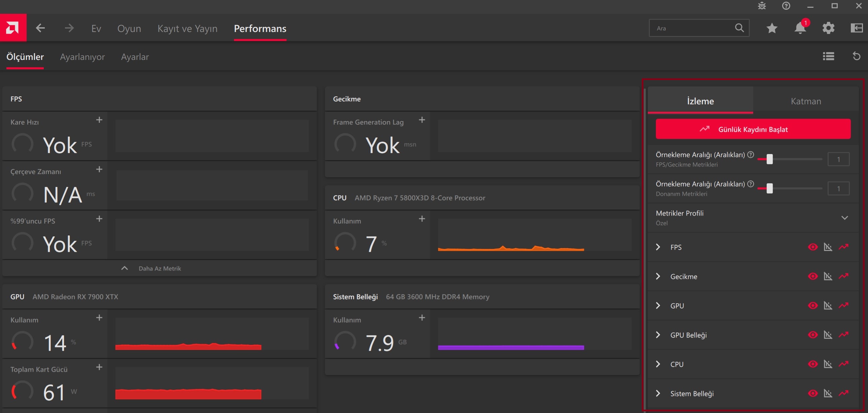Expand the Gecikme metrics group
The width and height of the screenshot is (868, 413).
[x=658, y=276]
